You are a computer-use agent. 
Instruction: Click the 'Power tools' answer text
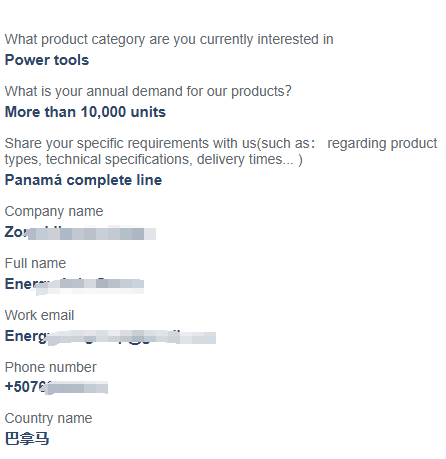click(x=47, y=60)
